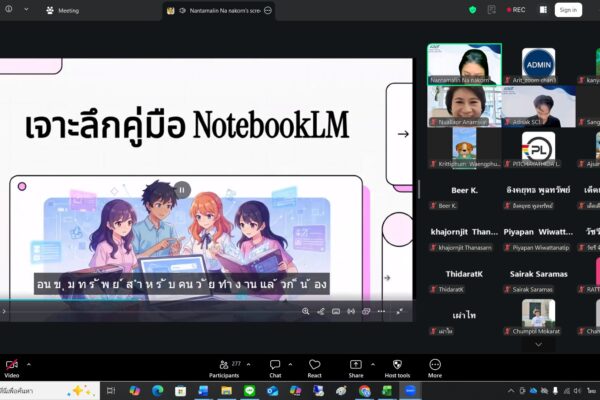Select the Beer K. participant tile
This screenshot has height=400, width=600.
(x=464, y=190)
